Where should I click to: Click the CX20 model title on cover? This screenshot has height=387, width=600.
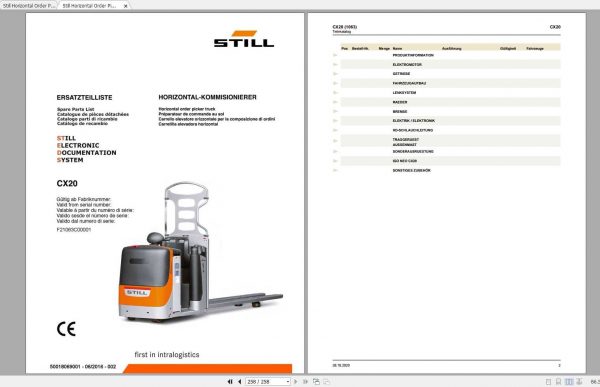[67, 183]
